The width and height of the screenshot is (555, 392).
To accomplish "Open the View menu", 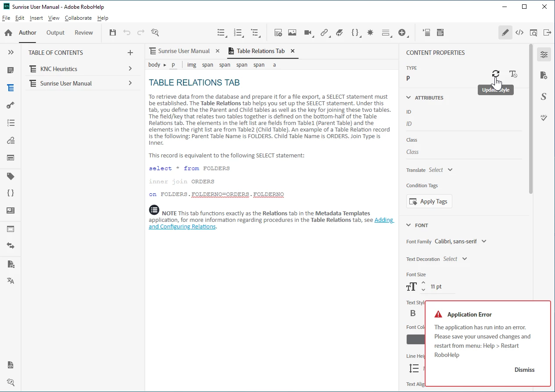I will [54, 18].
